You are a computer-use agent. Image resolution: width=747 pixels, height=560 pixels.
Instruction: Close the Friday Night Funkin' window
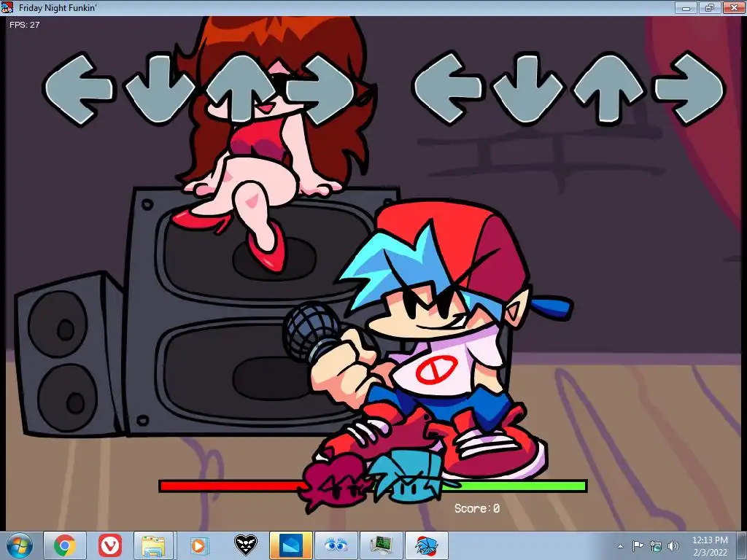(x=734, y=7)
